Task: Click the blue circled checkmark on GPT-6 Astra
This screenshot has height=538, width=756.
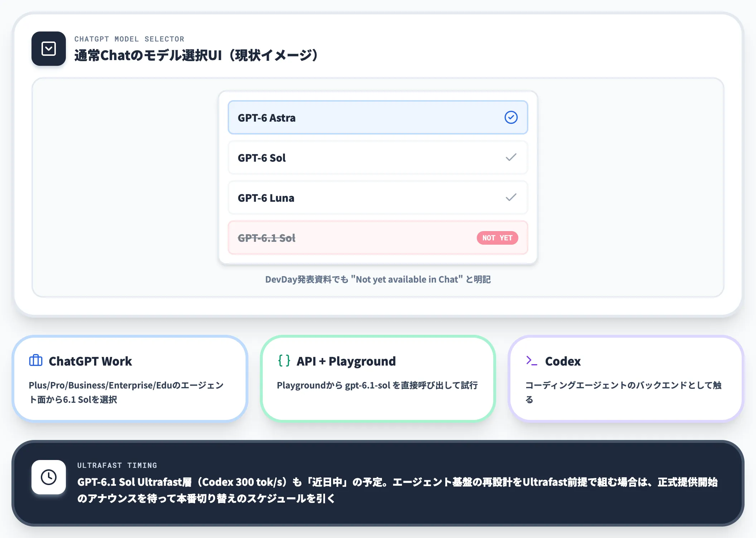Action: pyautogui.click(x=511, y=117)
